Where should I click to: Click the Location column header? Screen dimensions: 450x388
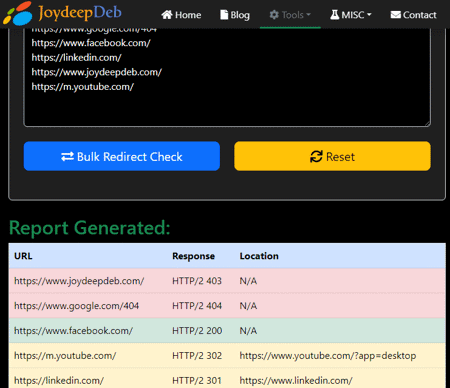click(259, 256)
